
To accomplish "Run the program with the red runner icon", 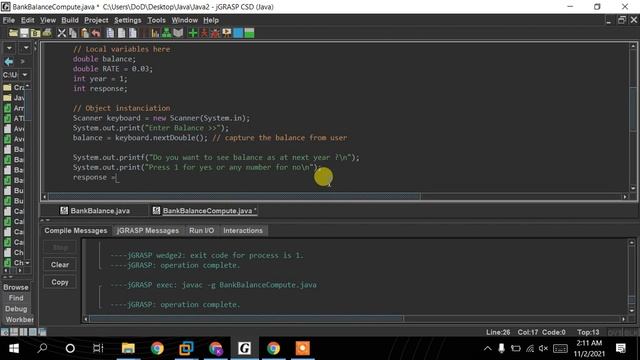I will click(x=204, y=33).
